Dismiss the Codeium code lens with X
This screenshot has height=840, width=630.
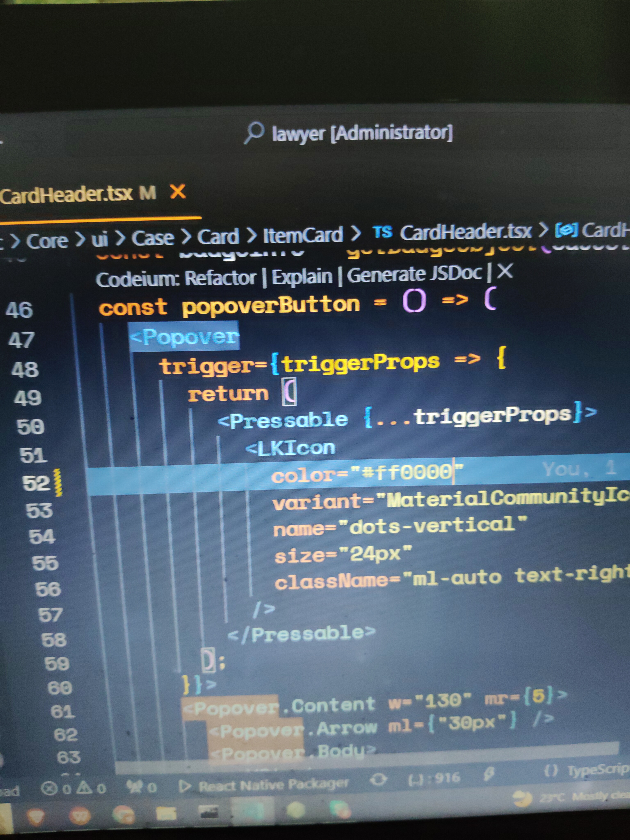pyautogui.click(x=505, y=271)
